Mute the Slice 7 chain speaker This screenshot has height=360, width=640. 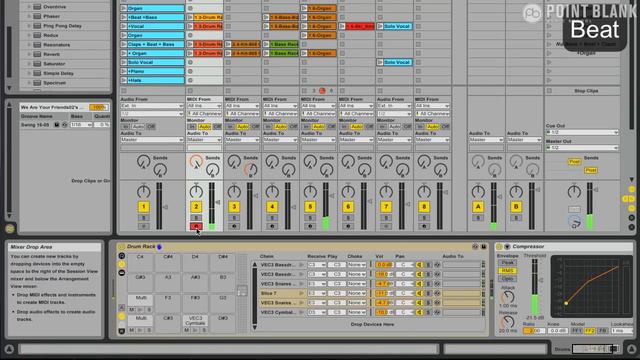(420, 293)
